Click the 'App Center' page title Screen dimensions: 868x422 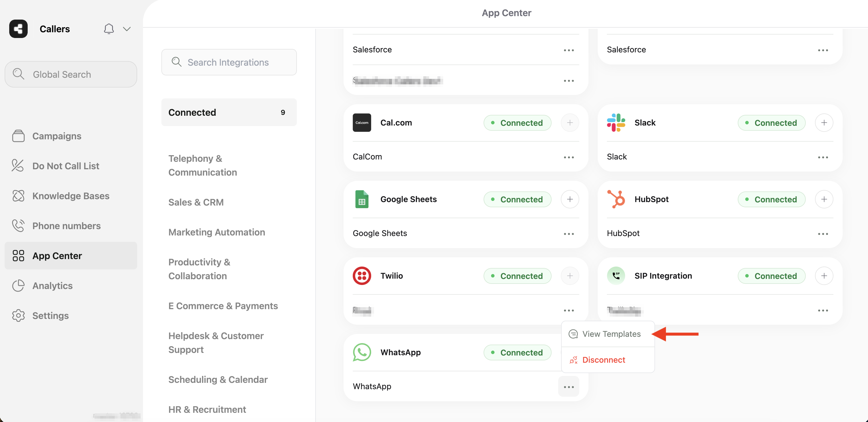coord(506,13)
